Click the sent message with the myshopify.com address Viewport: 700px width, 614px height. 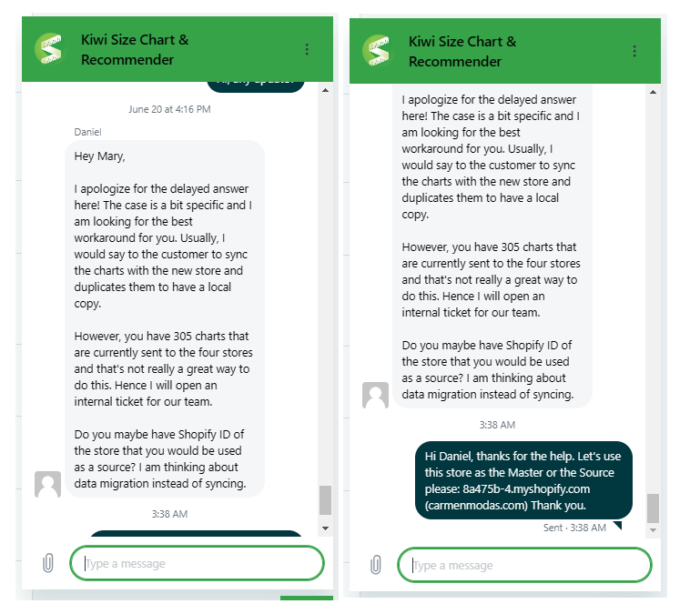(522, 480)
